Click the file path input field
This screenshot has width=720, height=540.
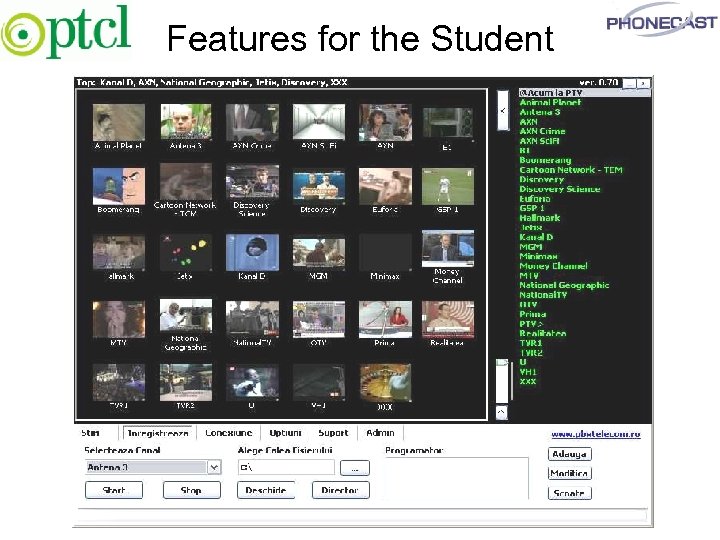point(286,467)
